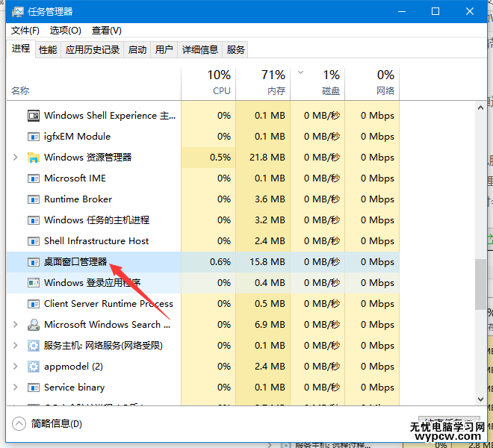Expand the Service binary group
The width and height of the screenshot is (493, 448).
(15, 388)
